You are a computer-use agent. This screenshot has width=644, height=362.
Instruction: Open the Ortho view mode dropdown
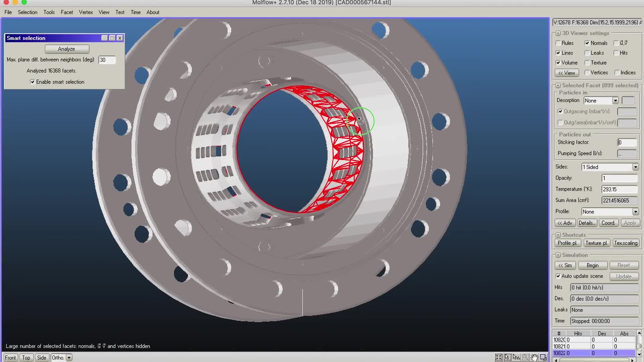point(69,358)
